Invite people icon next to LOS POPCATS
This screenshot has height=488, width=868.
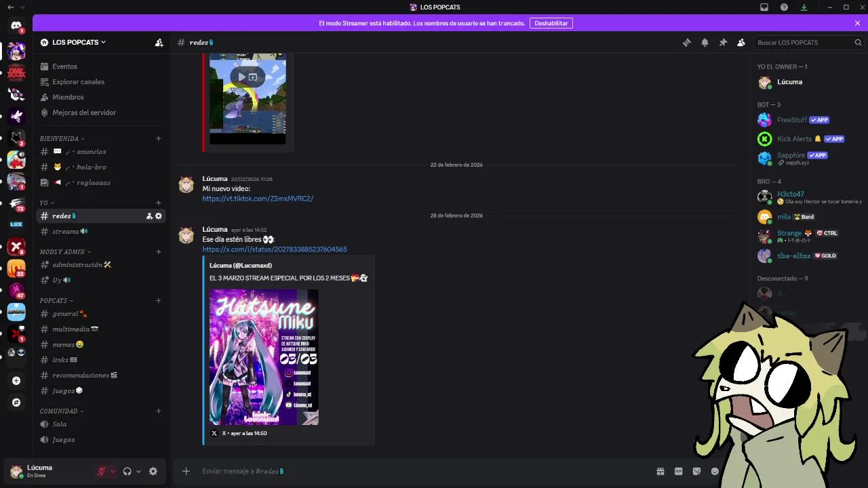point(159,42)
